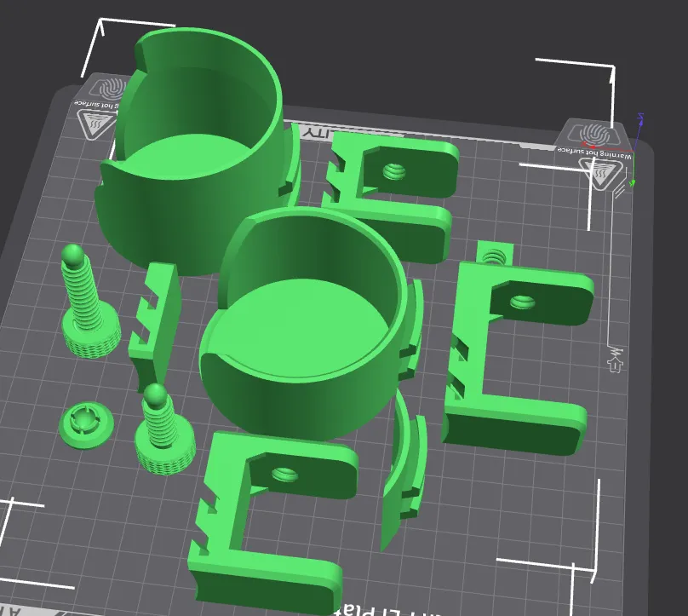Click the threaded hole in the right clamp
688x616 pixels.
click(519, 302)
